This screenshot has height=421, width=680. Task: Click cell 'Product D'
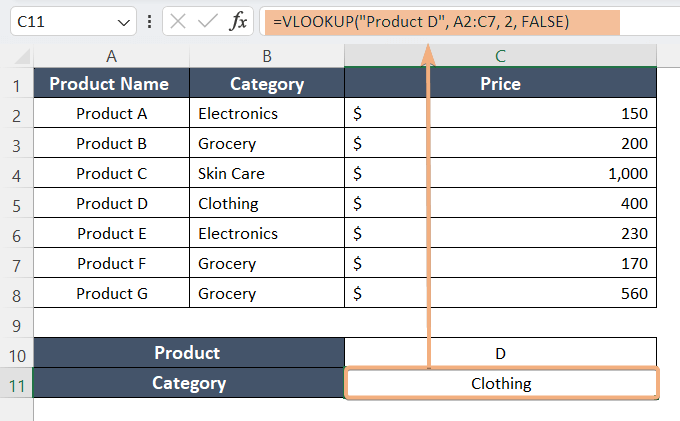(111, 203)
